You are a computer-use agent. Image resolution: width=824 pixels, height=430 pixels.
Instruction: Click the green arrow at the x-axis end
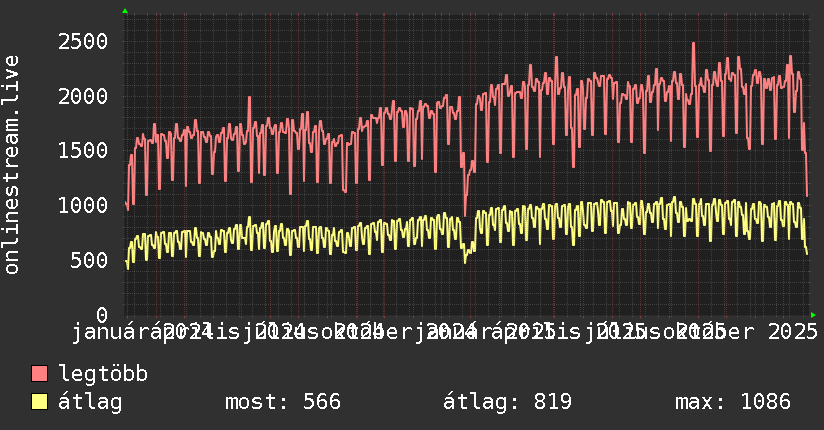(x=813, y=315)
